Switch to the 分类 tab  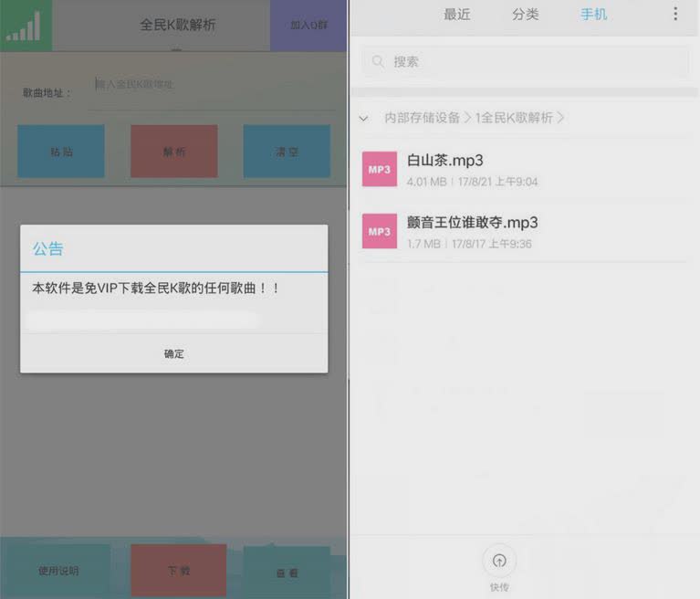[526, 15]
